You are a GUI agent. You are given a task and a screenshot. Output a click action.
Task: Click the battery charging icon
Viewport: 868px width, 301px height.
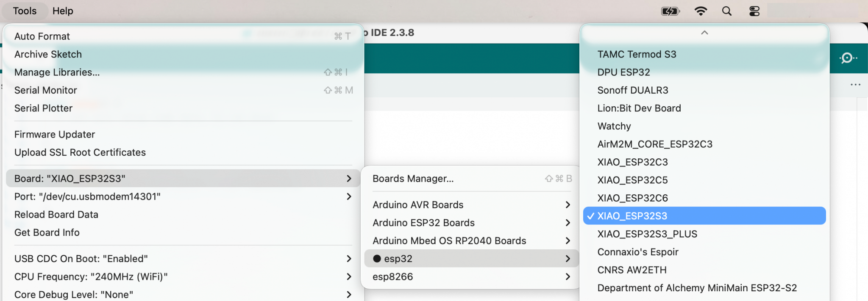[670, 11]
